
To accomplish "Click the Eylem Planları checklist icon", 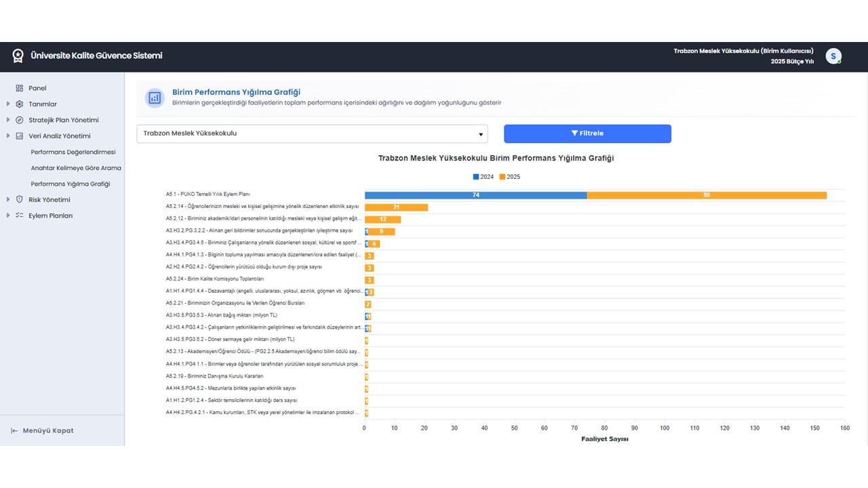I will [19, 216].
